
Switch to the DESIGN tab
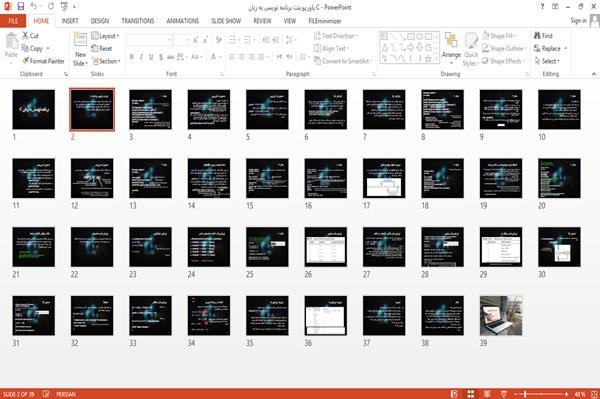(x=100, y=21)
